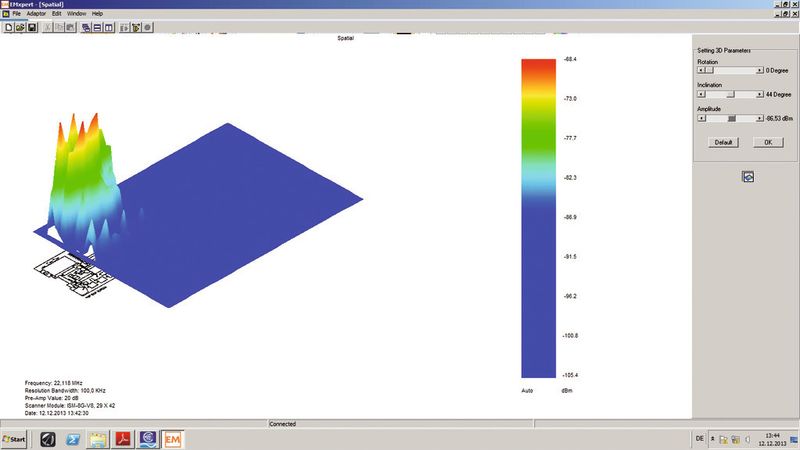The width and height of the screenshot is (800, 450).
Task: Click the '-105.4' scale value
Action: [570, 375]
